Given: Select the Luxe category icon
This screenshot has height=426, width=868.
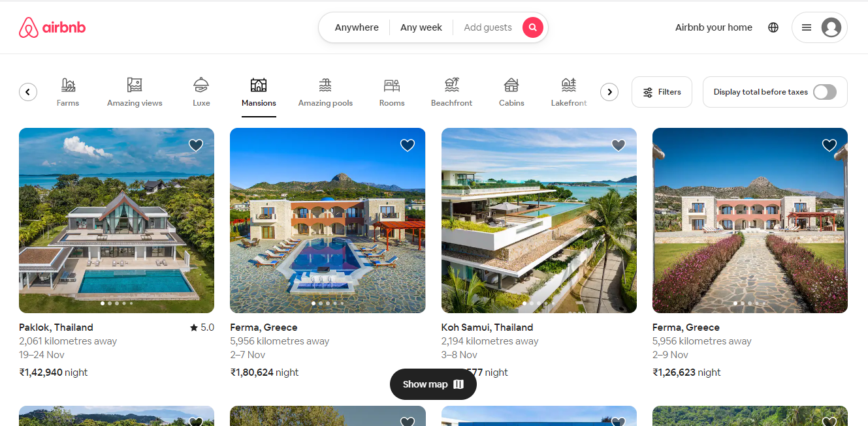Looking at the screenshot, I should pos(201,85).
